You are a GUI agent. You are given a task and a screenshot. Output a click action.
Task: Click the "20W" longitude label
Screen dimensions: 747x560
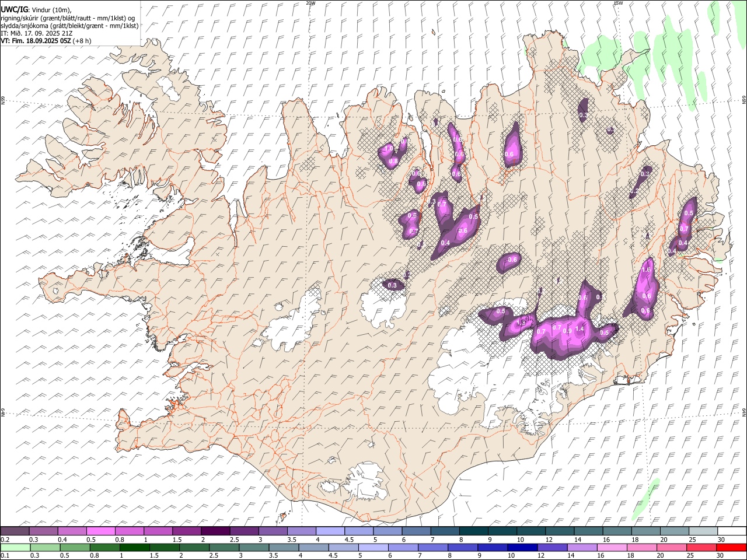[x=310, y=3]
